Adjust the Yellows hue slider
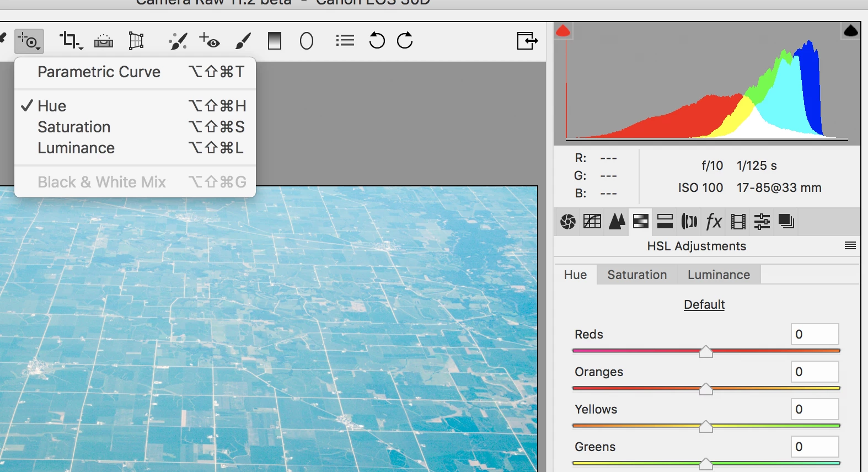This screenshot has width=868, height=472. (706, 426)
